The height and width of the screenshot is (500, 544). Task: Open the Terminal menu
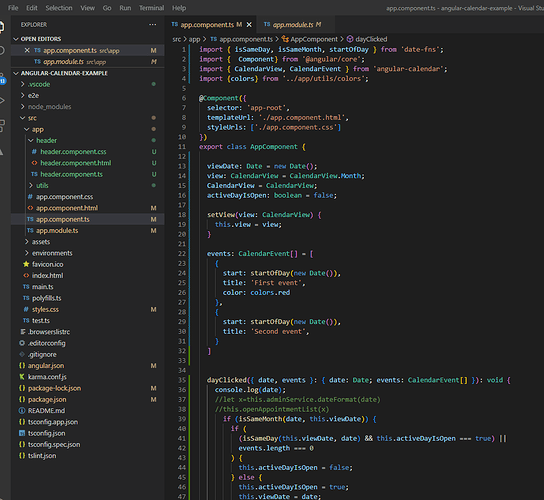point(152,8)
